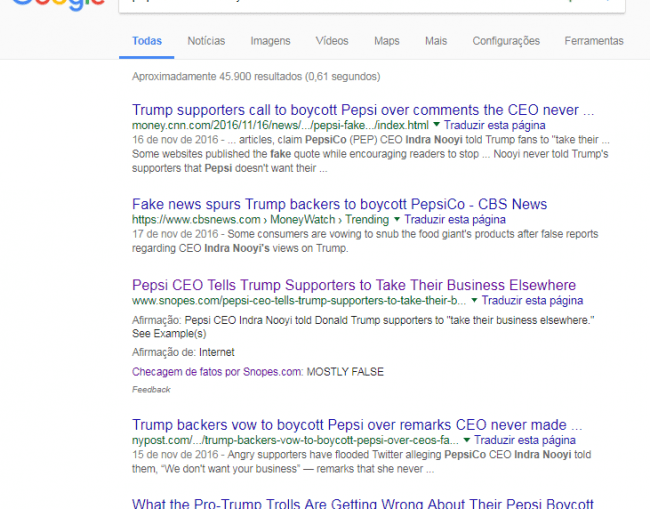The height and width of the screenshot is (509, 650).
Task: Open NY Post Trump backers vow to boycott result
Action: pyautogui.click(x=357, y=425)
